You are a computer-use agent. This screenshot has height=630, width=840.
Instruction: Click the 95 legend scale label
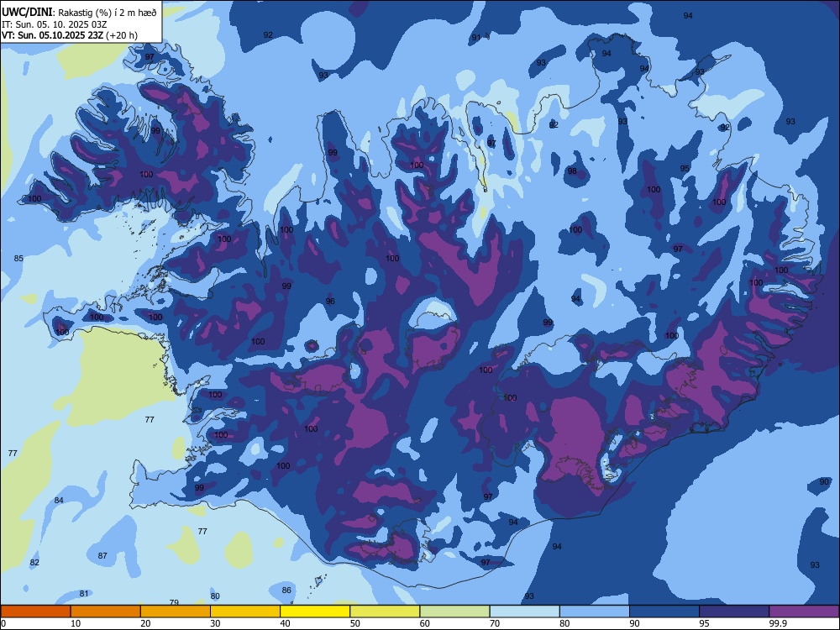(x=705, y=623)
